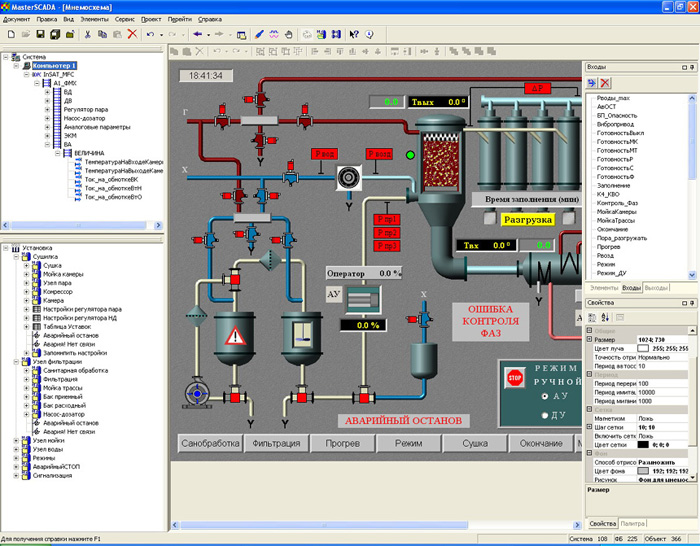The width and height of the screenshot is (700, 546).
Task: Click the red X Delete toolbar icon
Action: (132, 34)
